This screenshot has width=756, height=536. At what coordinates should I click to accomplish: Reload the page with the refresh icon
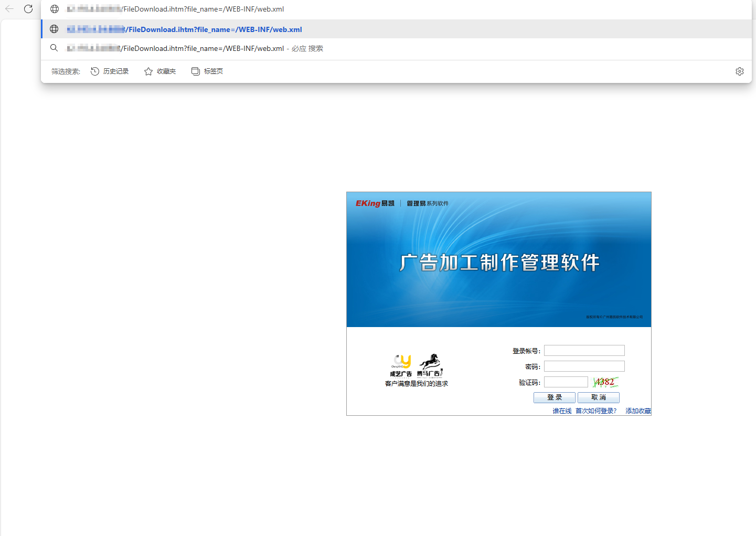pos(28,9)
